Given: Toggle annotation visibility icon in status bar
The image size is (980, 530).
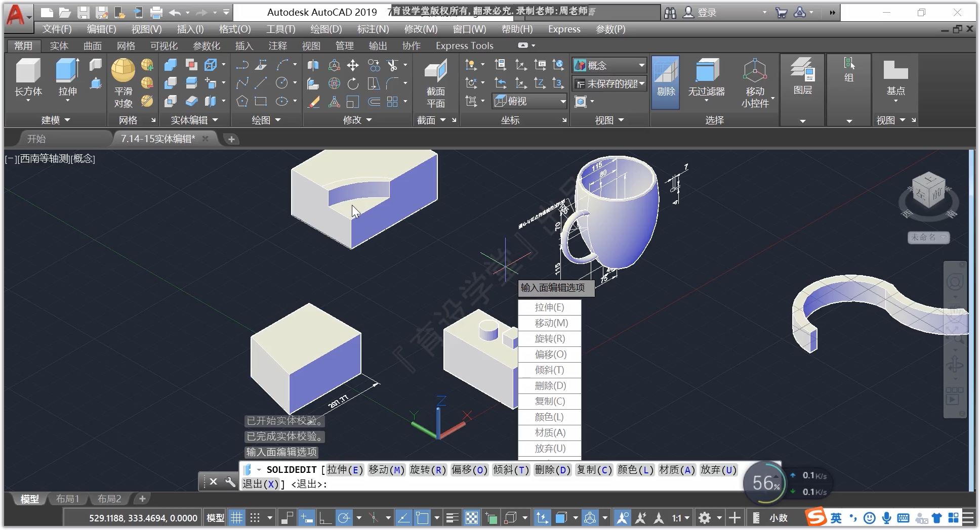Looking at the screenshot, I should click(x=623, y=517).
